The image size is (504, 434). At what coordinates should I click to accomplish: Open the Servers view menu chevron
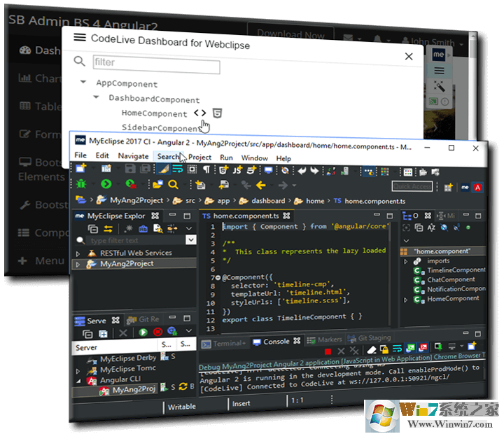pos(189,330)
